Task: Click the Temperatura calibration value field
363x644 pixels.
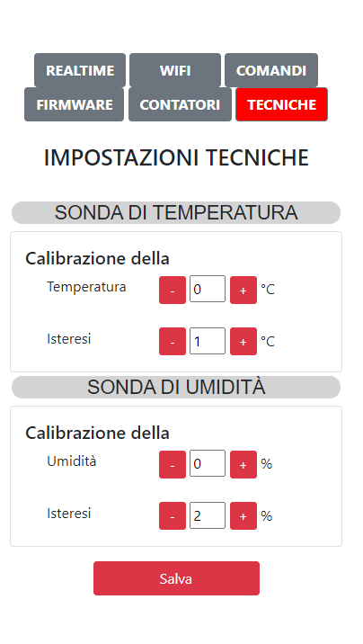Action: (208, 289)
